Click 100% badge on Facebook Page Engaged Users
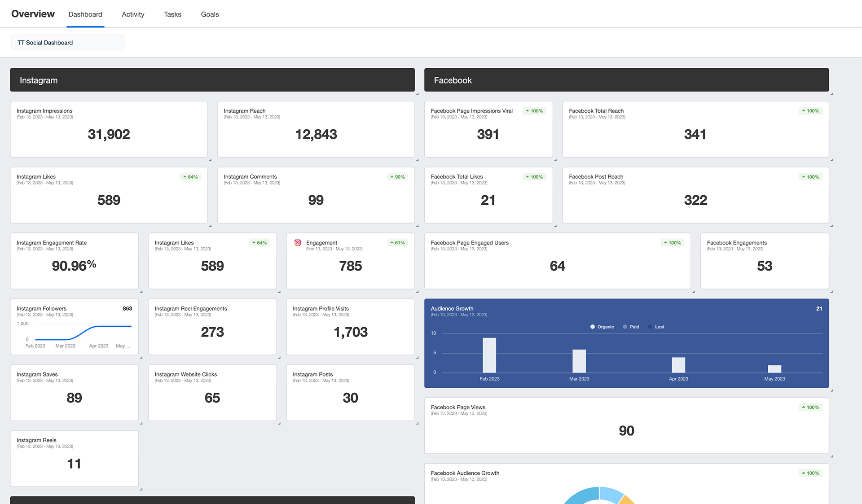The image size is (862, 504). coord(673,243)
